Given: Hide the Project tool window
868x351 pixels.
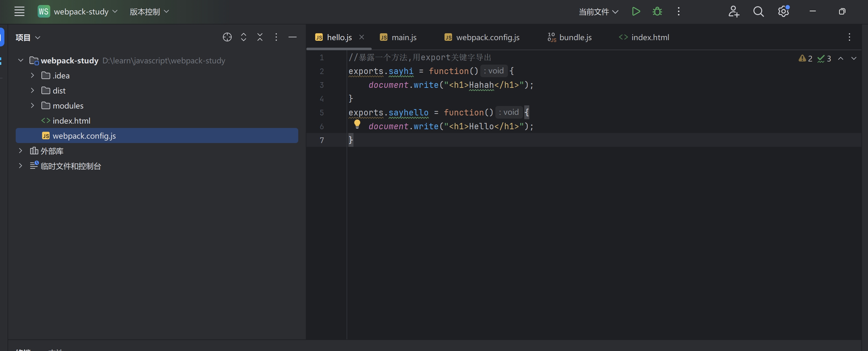Looking at the screenshot, I should [293, 37].
